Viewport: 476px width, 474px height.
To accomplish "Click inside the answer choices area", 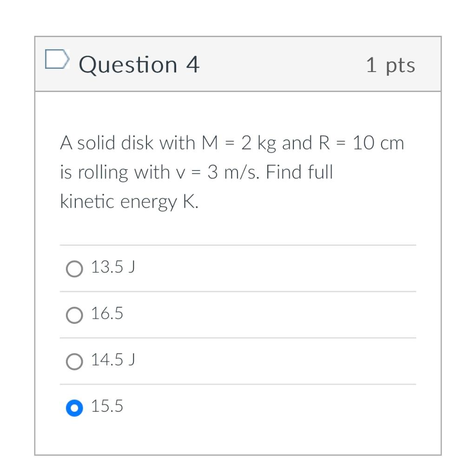I will pyautogui.click(x=238, y=337).
